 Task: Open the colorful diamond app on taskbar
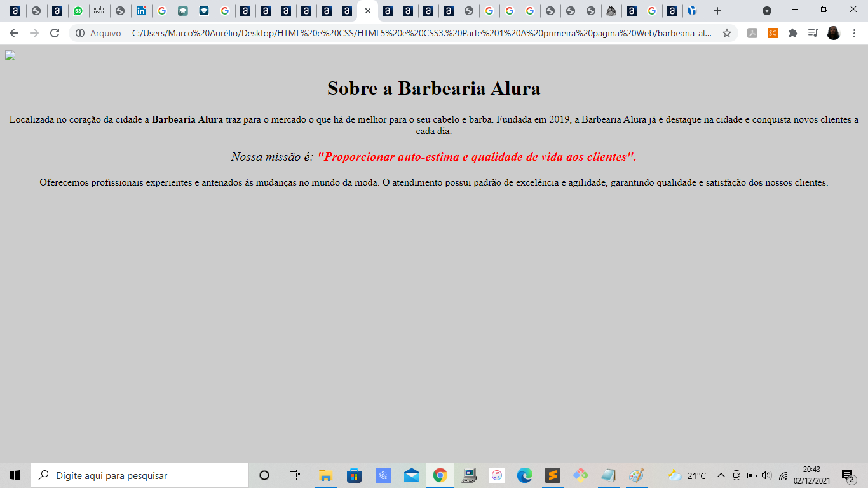pos(580,475)
